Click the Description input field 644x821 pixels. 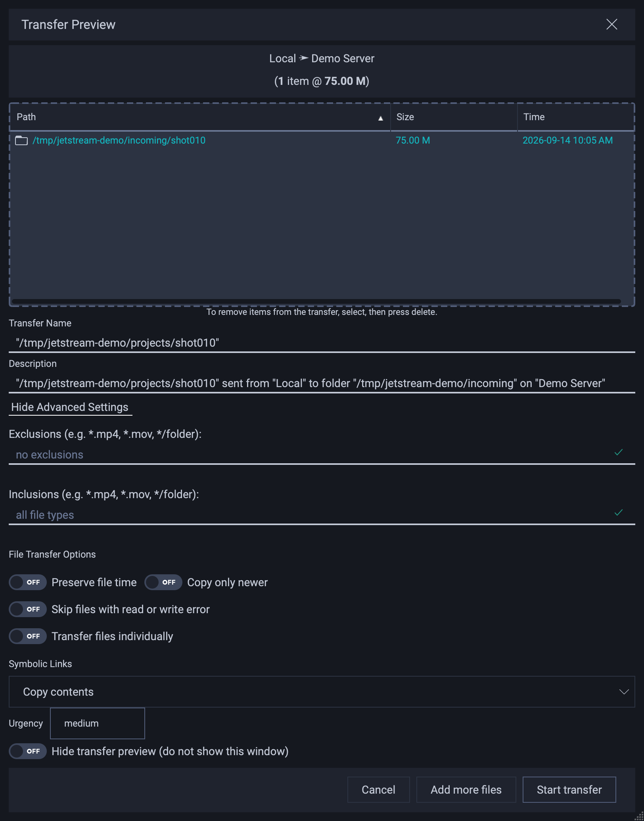(x=322, y=383)
